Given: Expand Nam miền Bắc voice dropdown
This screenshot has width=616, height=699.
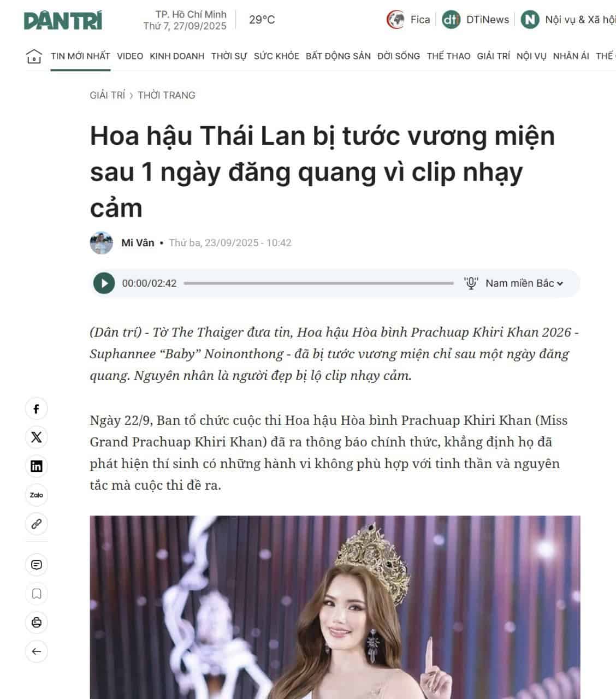Looking at the screenshot, I should 524,283.
